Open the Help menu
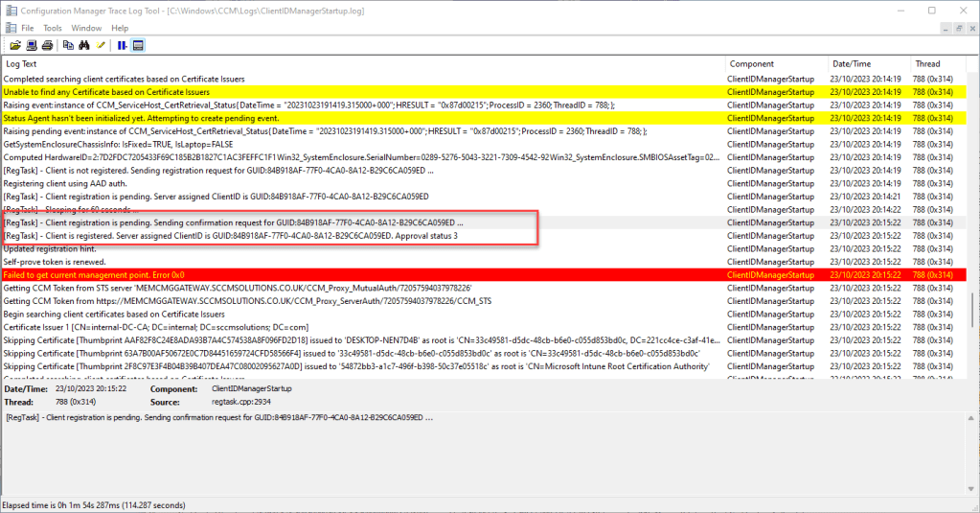Image resolution: width=980 pixels, height=513 pixels. [x=120, y=28]
